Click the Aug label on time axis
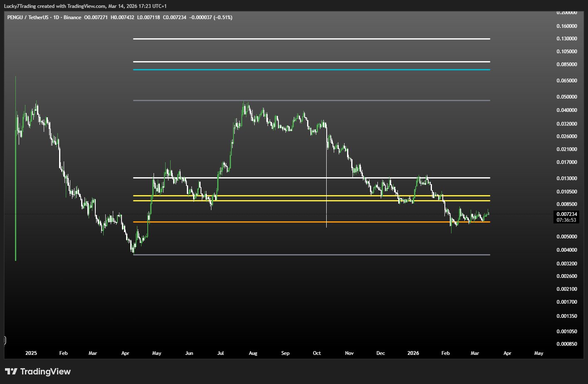Viewport: 588px width, 384px height. (253, 353)
